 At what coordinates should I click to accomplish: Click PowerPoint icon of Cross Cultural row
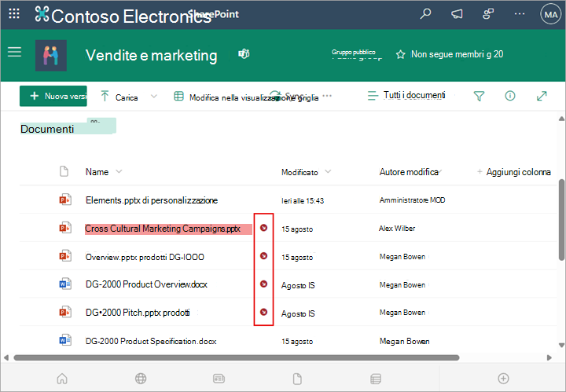65,228
